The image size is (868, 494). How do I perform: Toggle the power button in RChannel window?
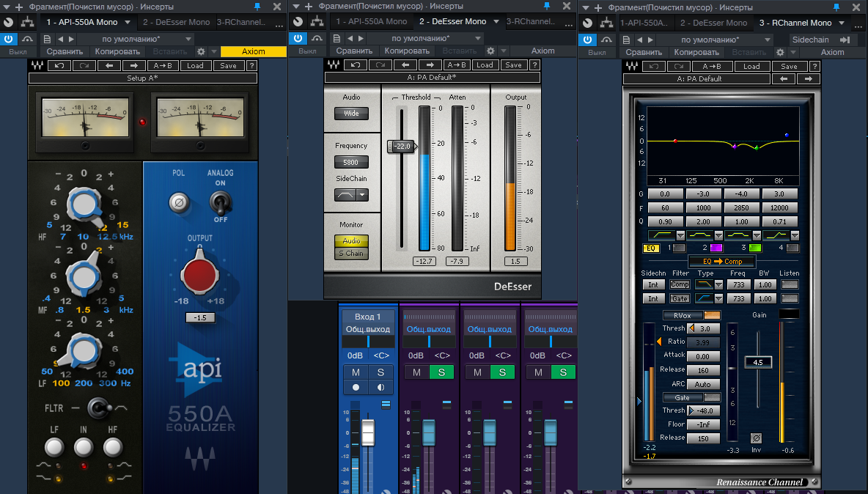587,40
